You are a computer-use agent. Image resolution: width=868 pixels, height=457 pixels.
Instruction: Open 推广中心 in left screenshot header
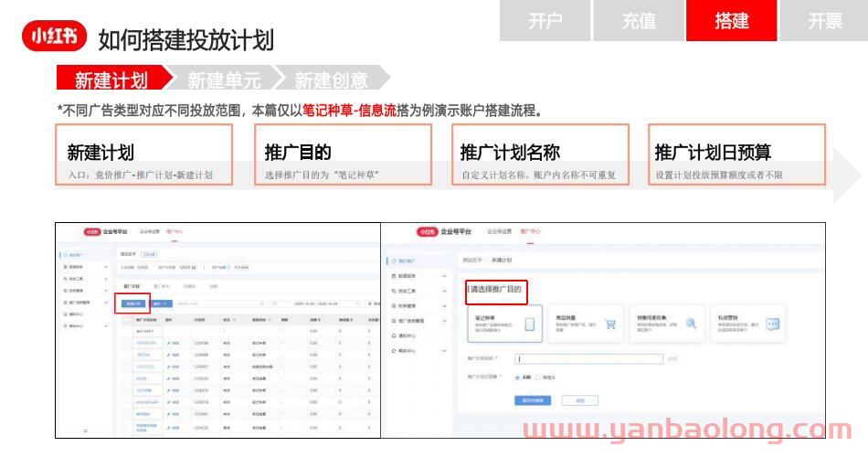pyautogui.click(x=175, y=231)
